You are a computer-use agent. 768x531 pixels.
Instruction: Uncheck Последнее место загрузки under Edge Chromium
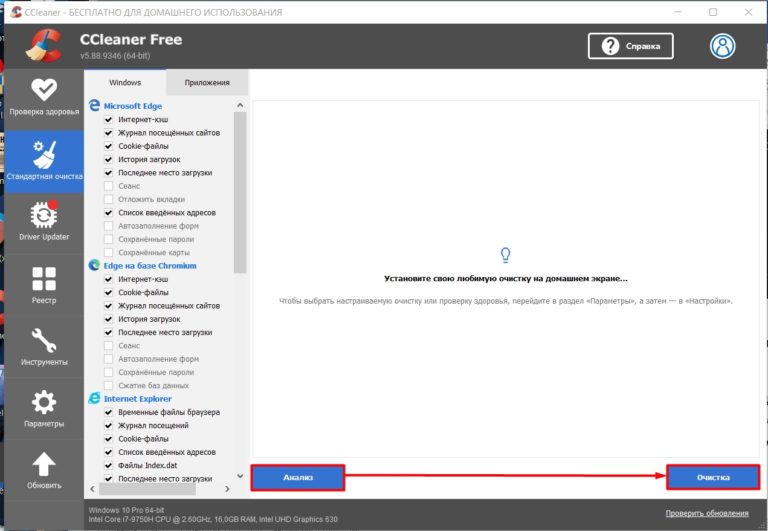click(108, 332)
